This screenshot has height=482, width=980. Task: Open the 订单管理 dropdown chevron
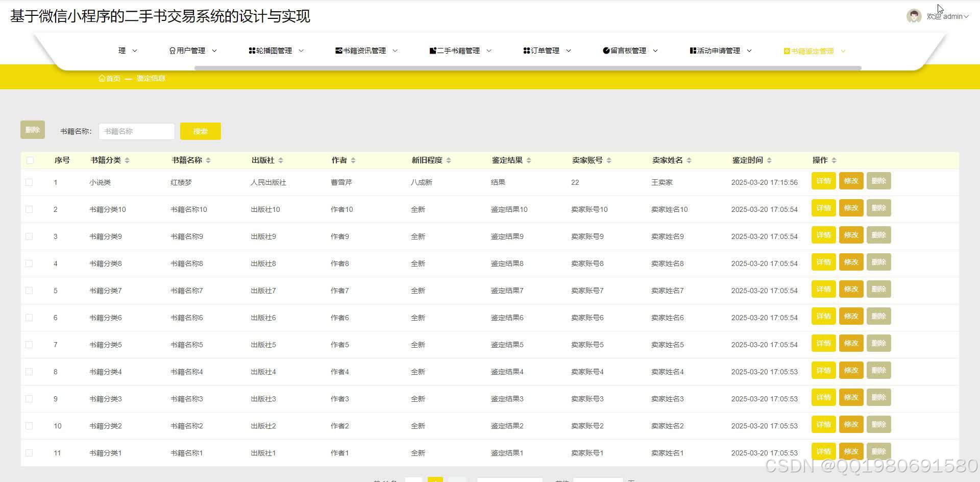pyautogui.click(x=569, y=50)
